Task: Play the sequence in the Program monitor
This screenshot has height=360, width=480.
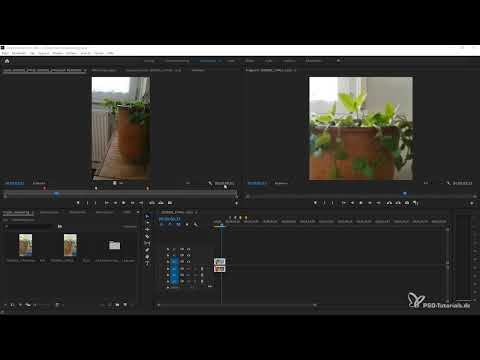Action: coord(361,203)
